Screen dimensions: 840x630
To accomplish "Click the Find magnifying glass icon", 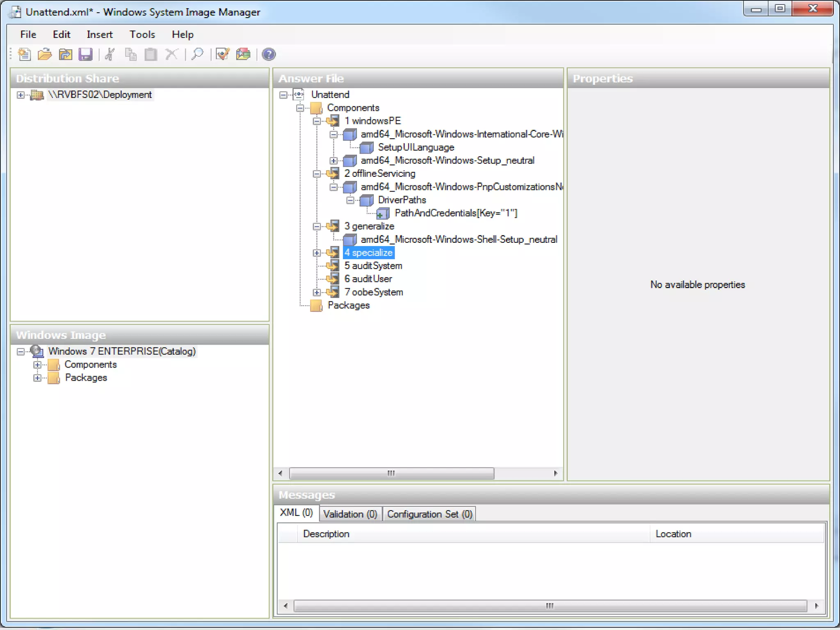I will pos(197,54).
